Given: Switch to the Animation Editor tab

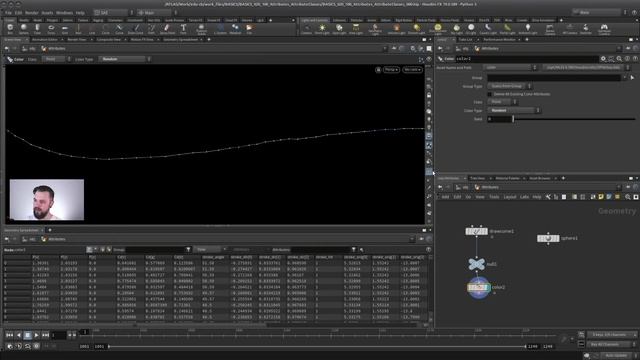Looking at the screenshot, I should pyautogui.click(x=44, y=40).
